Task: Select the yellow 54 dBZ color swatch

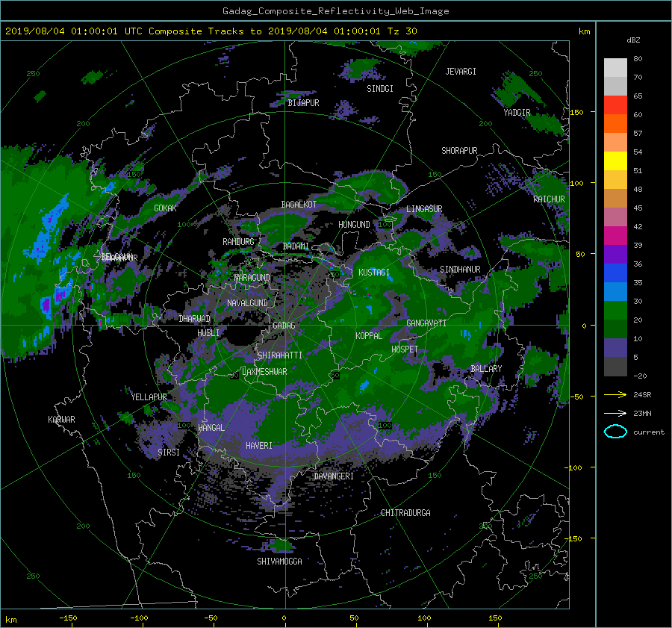Action: coord(615,161)
